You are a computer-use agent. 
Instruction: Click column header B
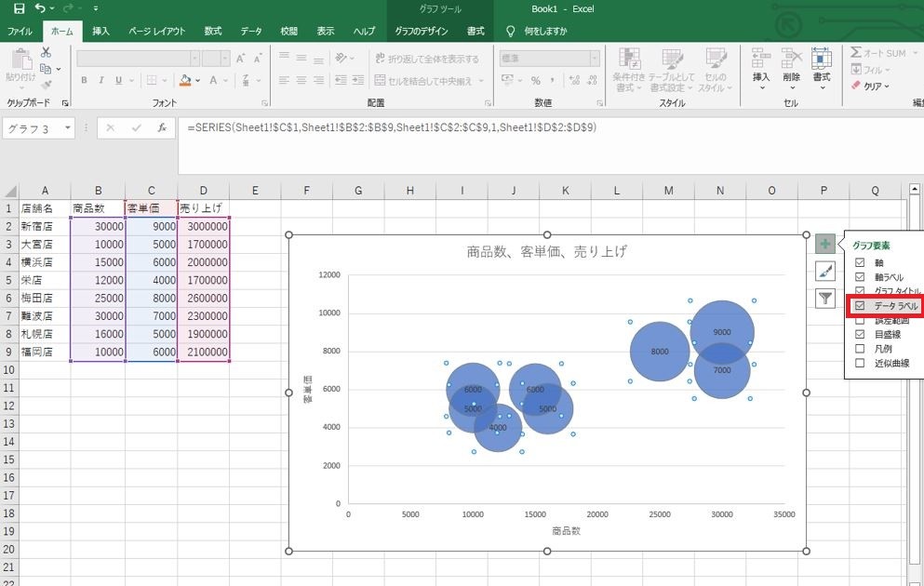(x=98, y=191)
